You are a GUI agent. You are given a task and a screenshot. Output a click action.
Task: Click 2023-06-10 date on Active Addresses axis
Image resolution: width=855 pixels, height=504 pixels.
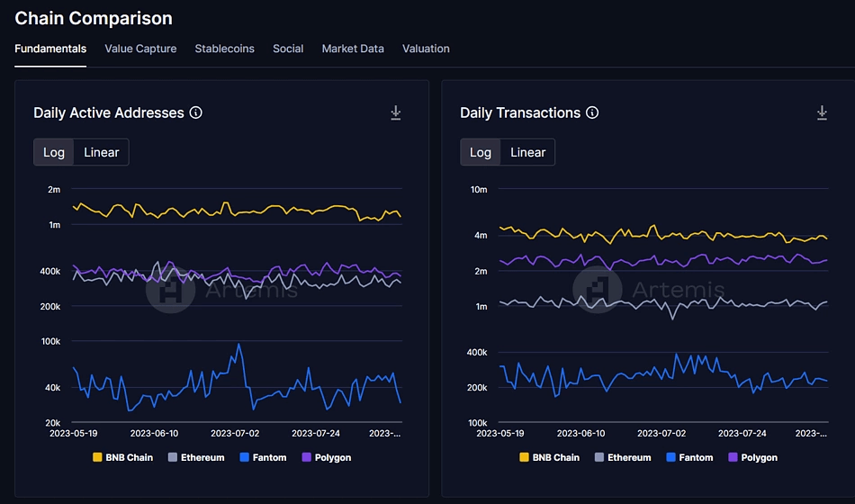pos(154,433)
